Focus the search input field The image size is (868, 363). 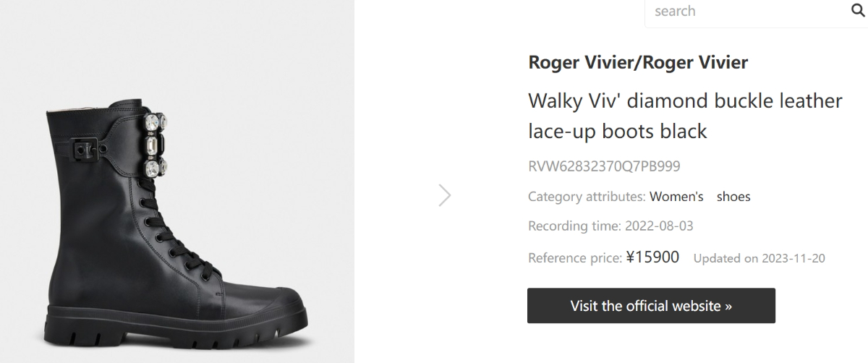tap(745, 12)
